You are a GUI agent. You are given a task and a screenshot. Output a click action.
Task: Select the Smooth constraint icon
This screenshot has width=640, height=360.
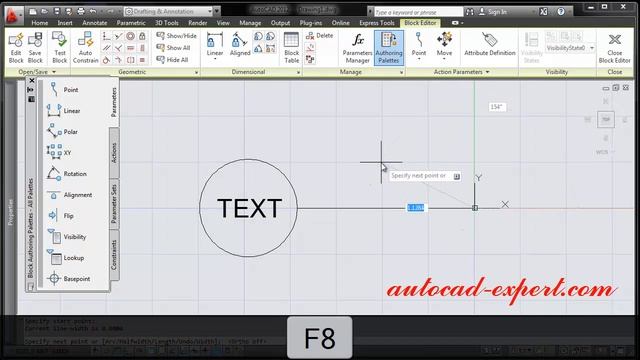(x=118, y=60)
